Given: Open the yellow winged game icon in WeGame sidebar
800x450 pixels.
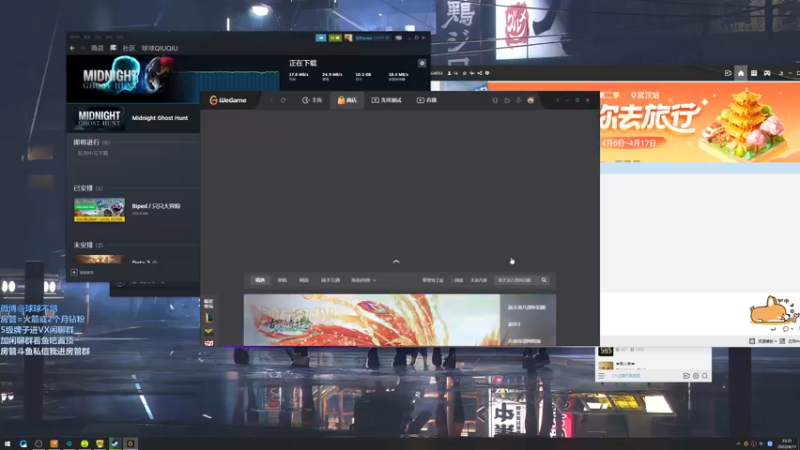Looking at the screenshot, I should pos(209,331).
